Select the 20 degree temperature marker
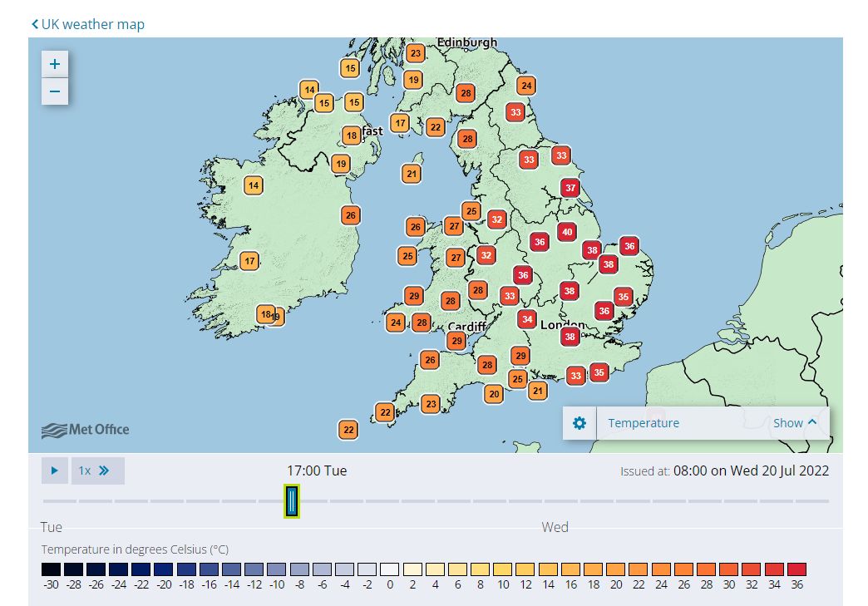The image size is (868, 606). (494, 394)
